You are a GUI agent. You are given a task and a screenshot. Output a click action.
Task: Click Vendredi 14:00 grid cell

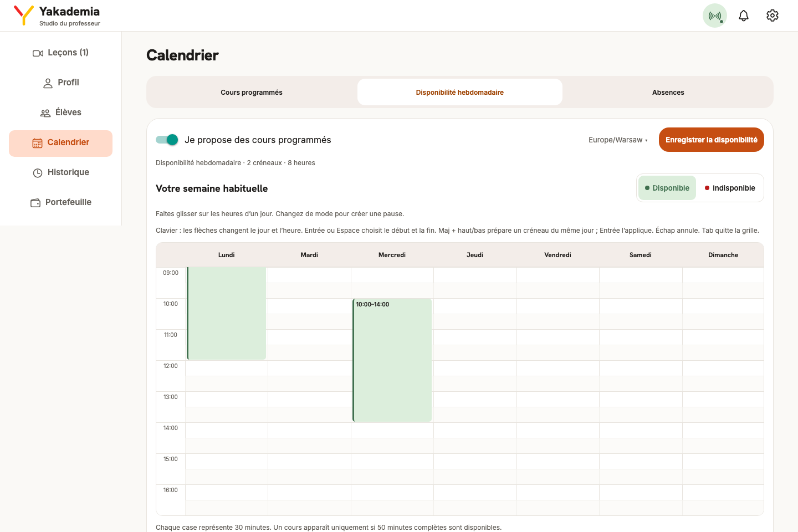click(557, 430)
